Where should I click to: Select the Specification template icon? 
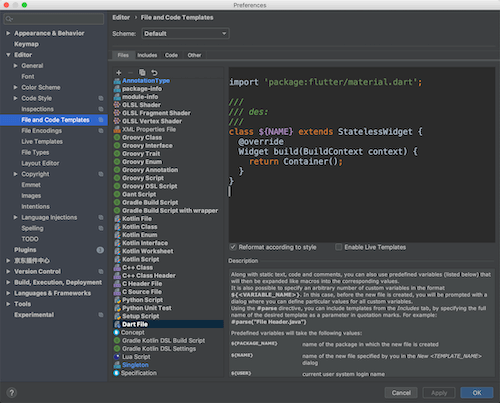click(116, 373)
